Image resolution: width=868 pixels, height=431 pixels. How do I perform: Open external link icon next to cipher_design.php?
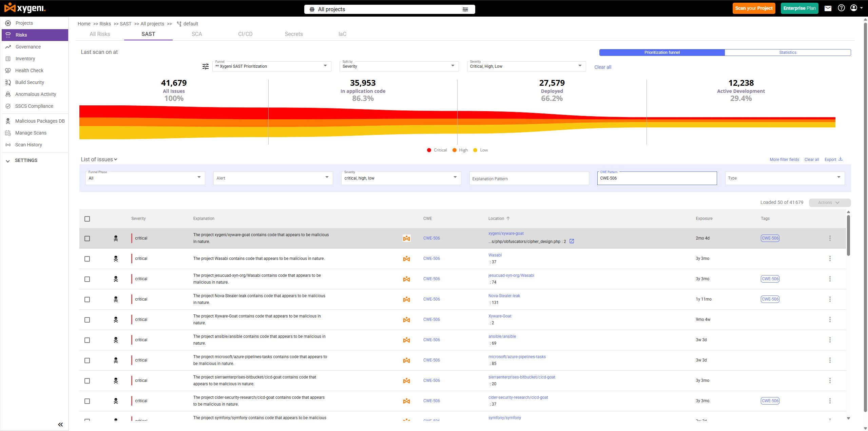[x=572, y=241]
